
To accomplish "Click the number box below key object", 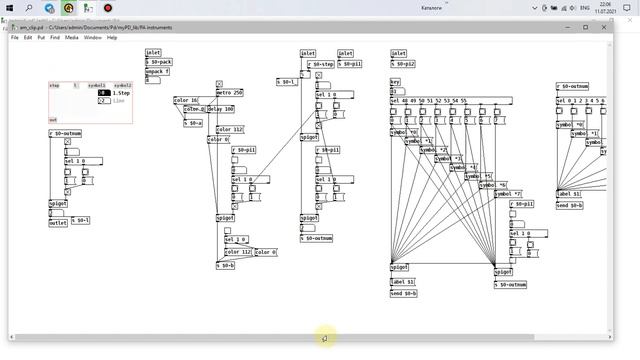I will [398, 91].
